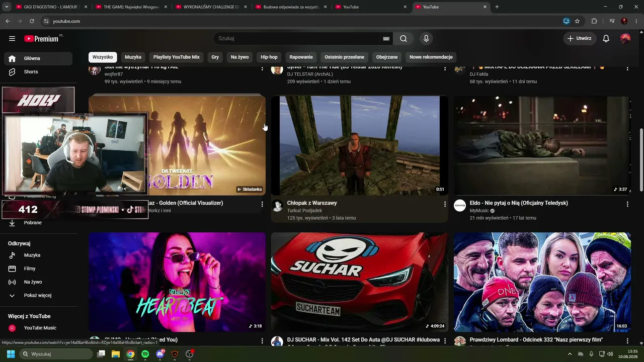644x362 pixels.
Task: Open Task View on the taskbar
Action: coord(101,354)
